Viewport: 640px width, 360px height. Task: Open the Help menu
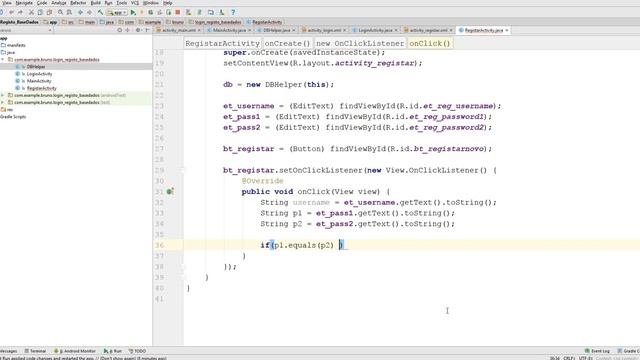point(168,3)
